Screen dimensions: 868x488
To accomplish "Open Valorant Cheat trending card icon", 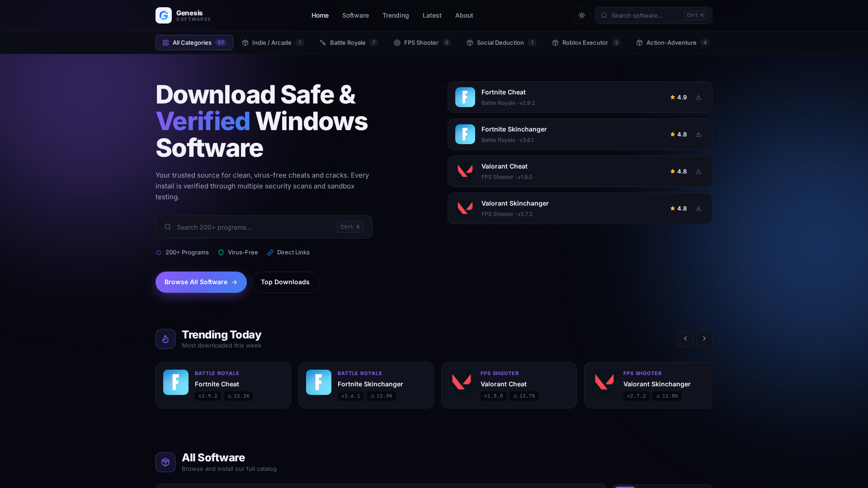I will [462, 382].
